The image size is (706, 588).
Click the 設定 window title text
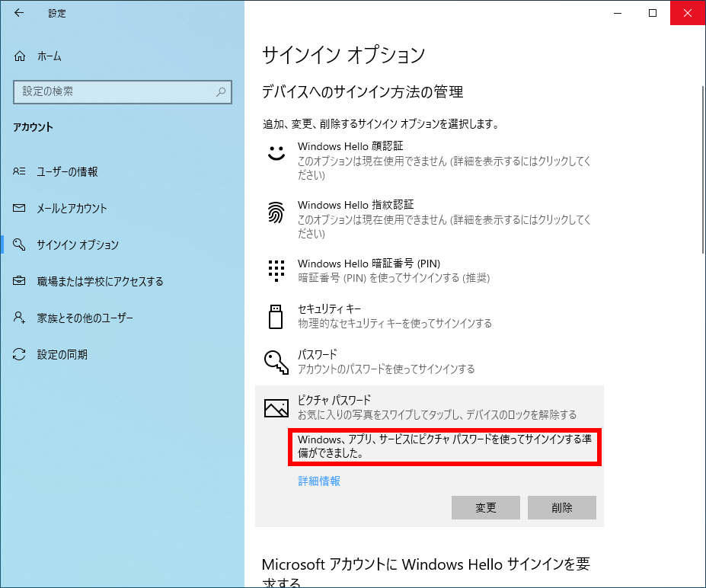click(57, 14)
